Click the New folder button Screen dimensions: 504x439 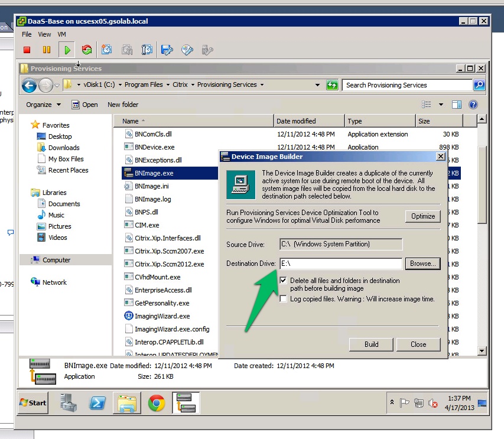123,105
